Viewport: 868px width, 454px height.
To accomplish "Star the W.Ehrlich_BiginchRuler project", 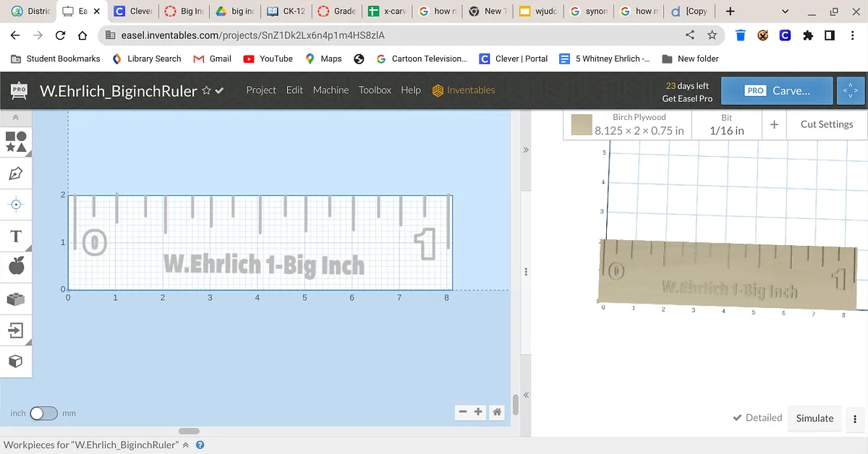I will (x=207, y=91).
